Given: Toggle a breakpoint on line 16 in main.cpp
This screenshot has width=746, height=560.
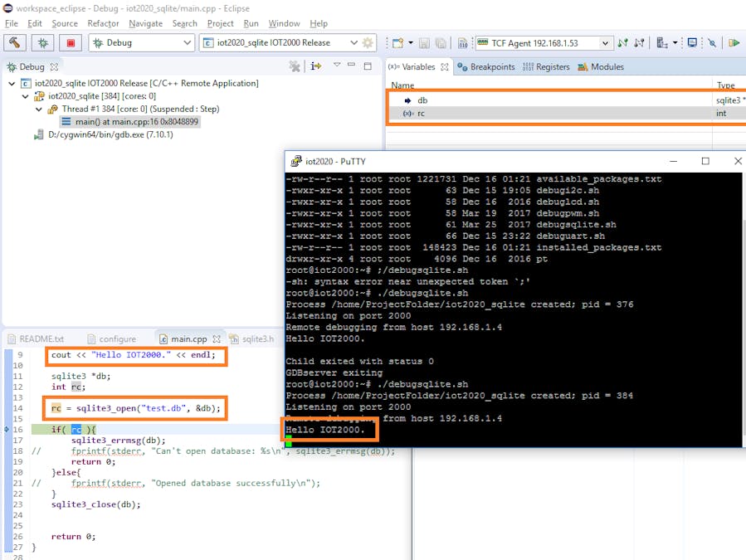Looking at the screenshot, I should click(x=7, y=429).
